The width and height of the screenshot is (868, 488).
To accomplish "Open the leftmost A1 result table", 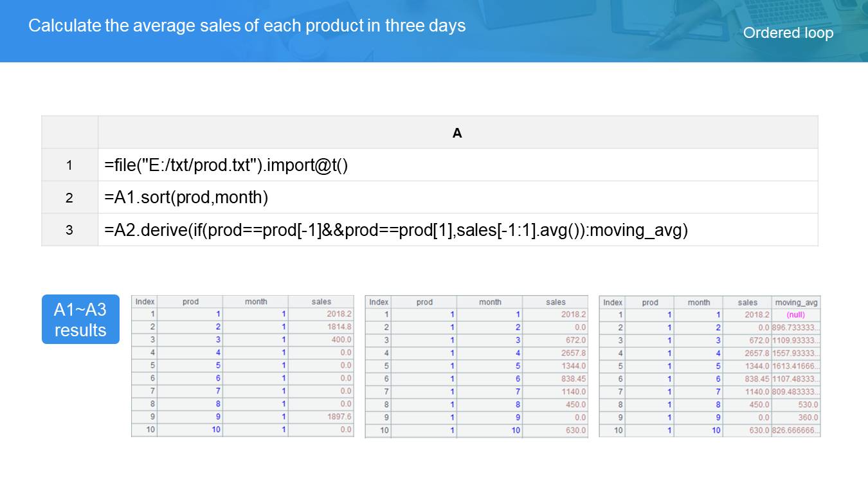I will click(x=242, y=366).
